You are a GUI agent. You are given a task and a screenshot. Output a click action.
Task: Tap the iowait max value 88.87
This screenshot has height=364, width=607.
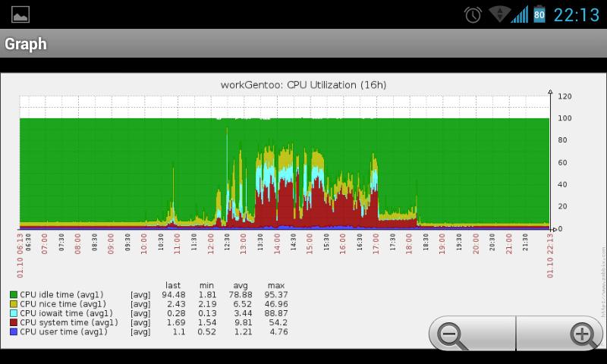[276, 313]
